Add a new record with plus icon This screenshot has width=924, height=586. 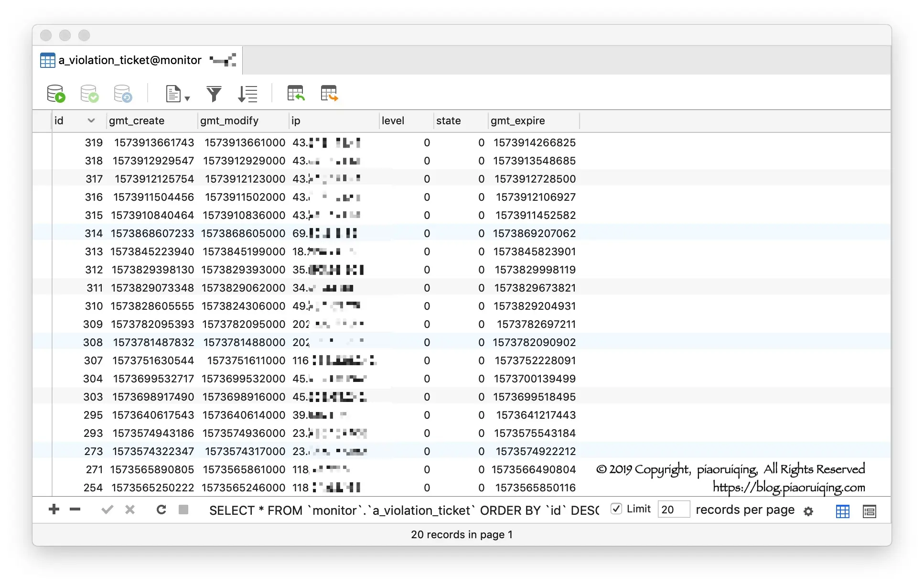pos(54,510)
